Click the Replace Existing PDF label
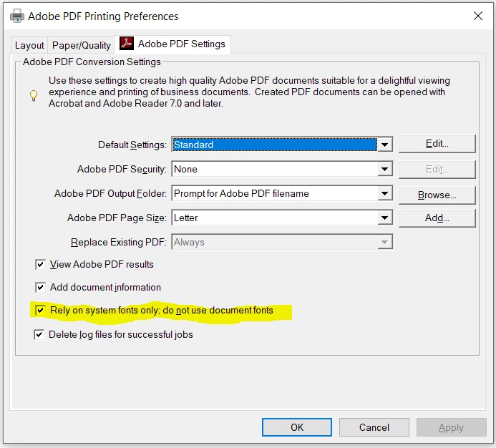 pyautogui.click(x=119, y=243)
